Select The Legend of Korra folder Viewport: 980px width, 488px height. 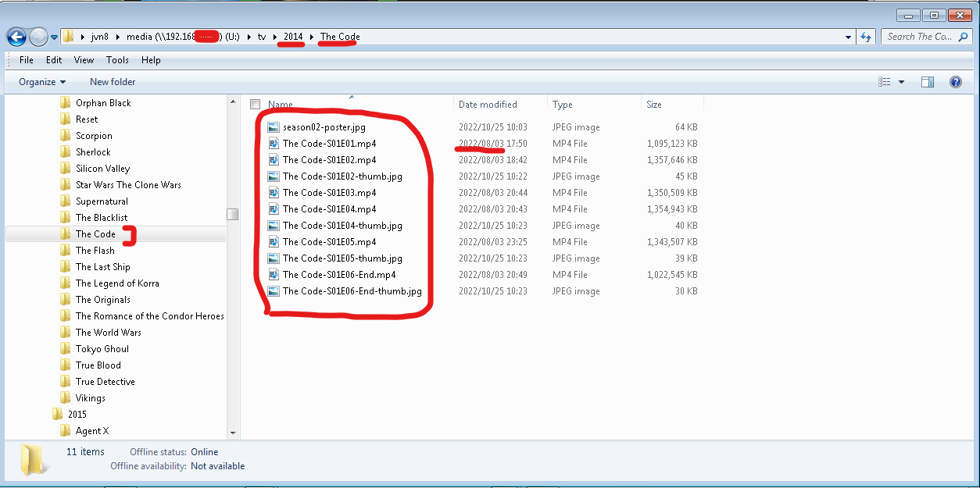(117, 283)
